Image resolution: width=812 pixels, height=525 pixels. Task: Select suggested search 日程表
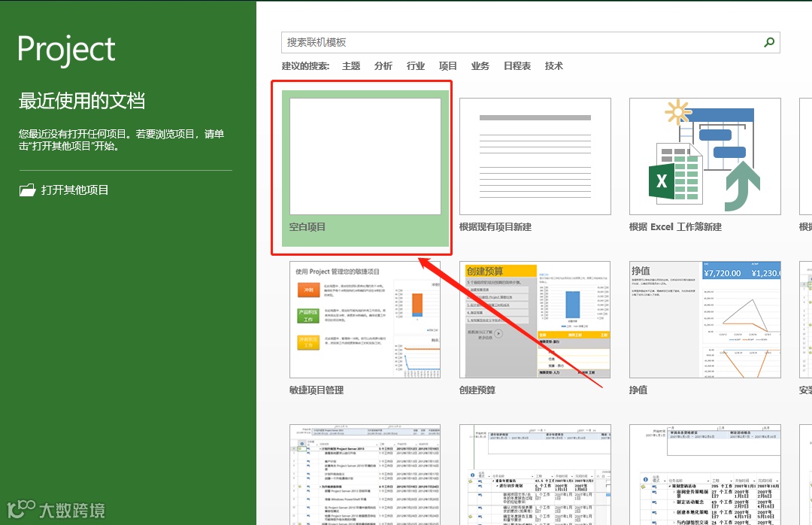(x=517, y=66)
